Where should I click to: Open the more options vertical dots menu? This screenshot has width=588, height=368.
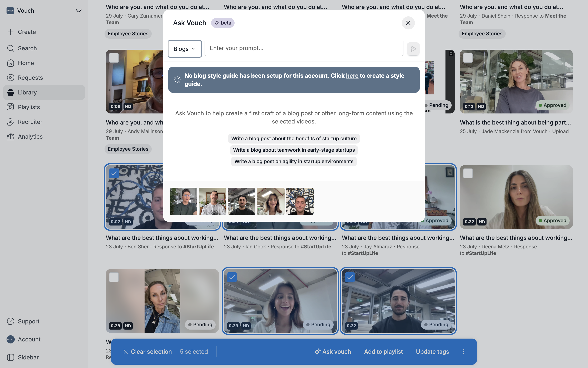464,352
